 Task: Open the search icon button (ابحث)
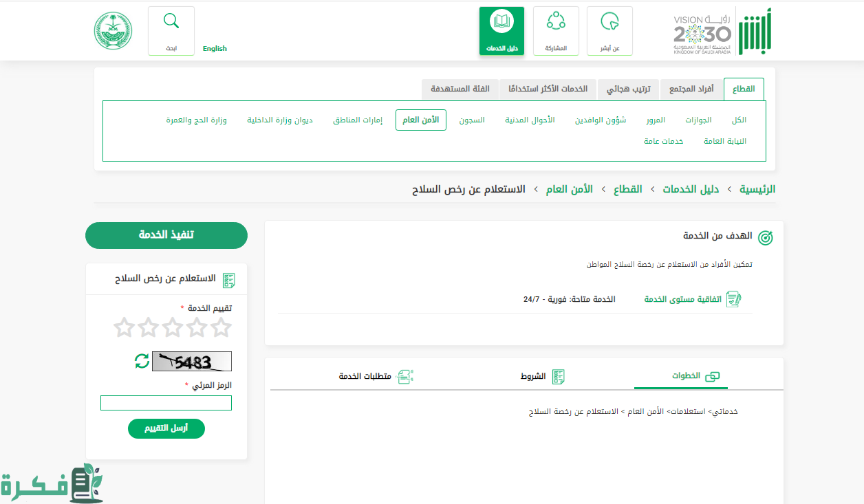click(x=171, y=31)
